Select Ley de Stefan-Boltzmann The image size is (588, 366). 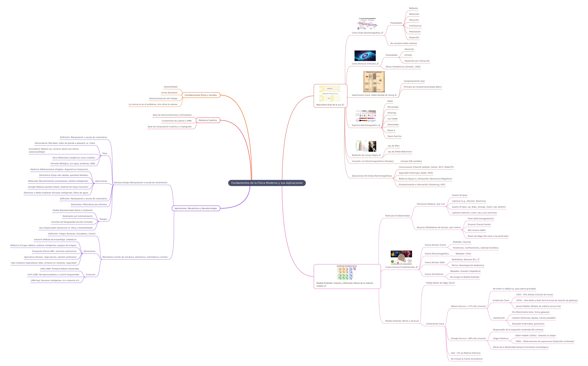[400, 152]
